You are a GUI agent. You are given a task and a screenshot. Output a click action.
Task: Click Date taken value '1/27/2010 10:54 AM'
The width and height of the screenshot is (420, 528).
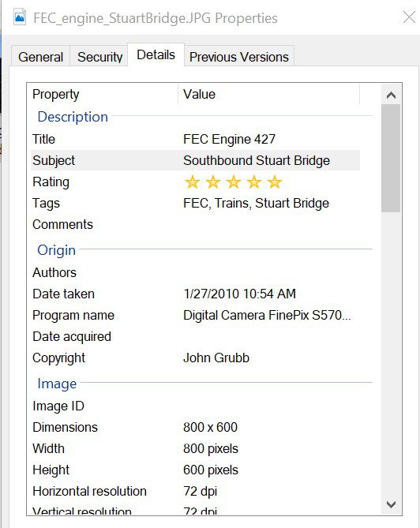(x=239, y=294)
